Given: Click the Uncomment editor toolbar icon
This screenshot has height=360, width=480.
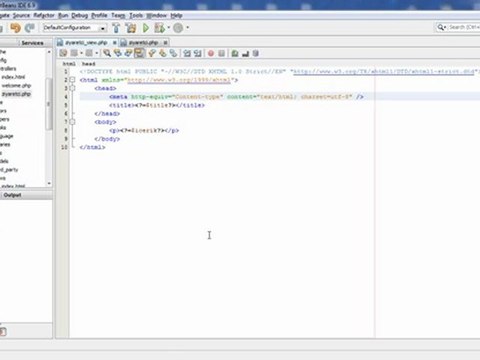Looking at the screenshot, I should point(245,53).
